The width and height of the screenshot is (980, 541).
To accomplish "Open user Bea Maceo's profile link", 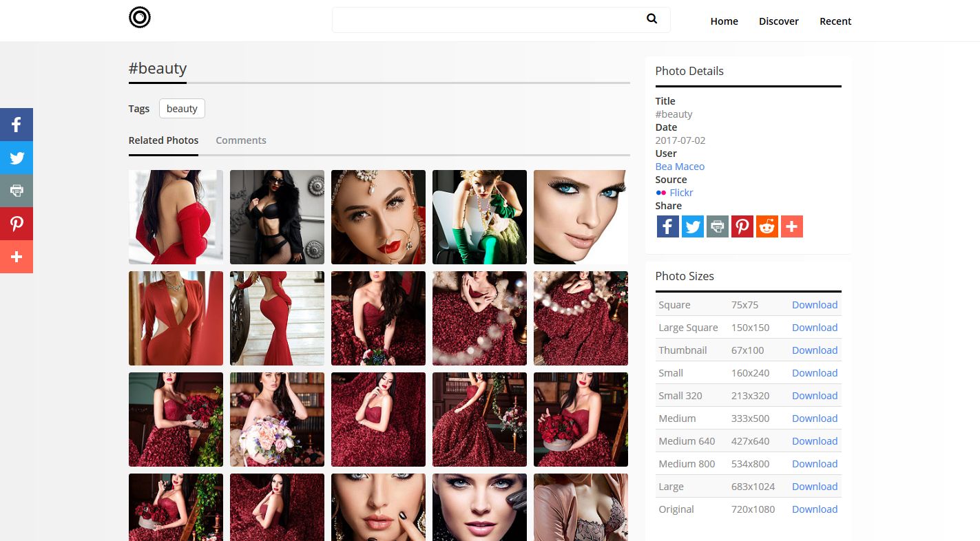I will (x=680, y=167).
